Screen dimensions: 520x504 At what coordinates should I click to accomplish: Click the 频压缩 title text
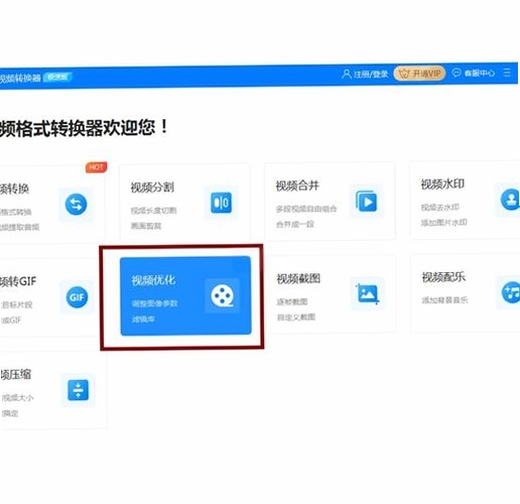tap(16, 375)
